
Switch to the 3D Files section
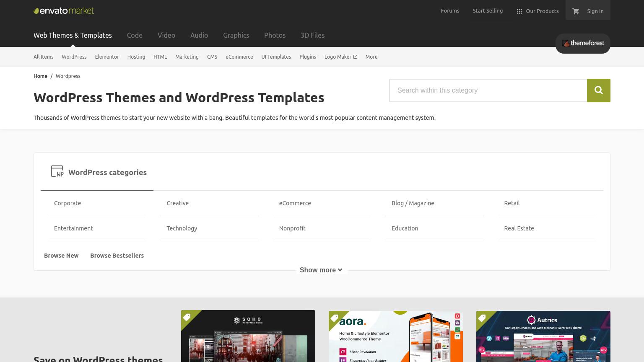click(312, 35)
